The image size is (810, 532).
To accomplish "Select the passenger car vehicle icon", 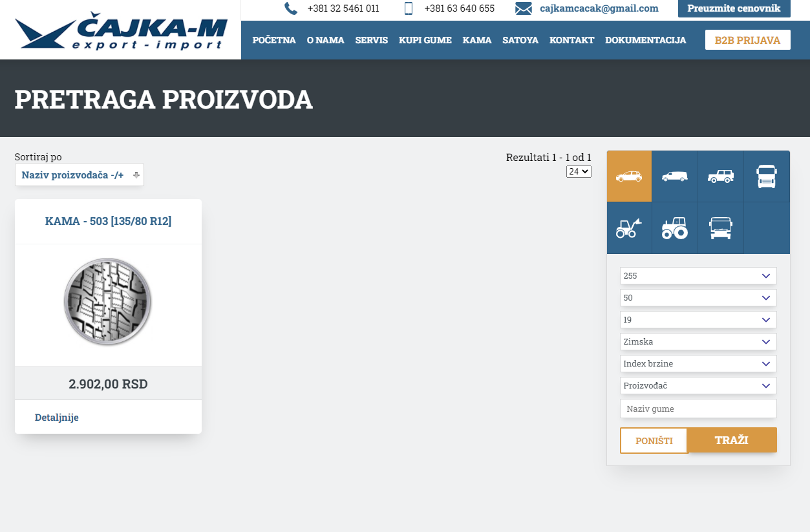I will [x=629, y=176].
